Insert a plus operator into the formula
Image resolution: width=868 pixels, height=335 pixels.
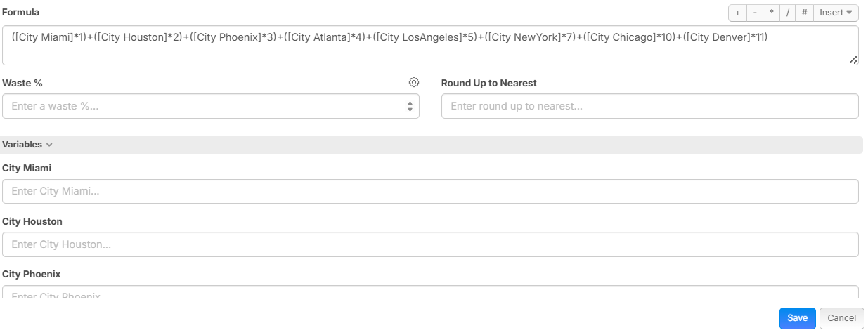pyautogui.click(x=737, y=13)
